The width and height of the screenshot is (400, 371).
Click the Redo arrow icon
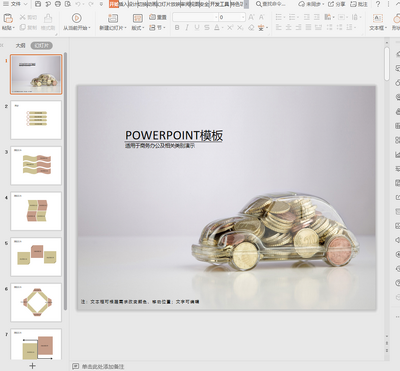(91, 4)
